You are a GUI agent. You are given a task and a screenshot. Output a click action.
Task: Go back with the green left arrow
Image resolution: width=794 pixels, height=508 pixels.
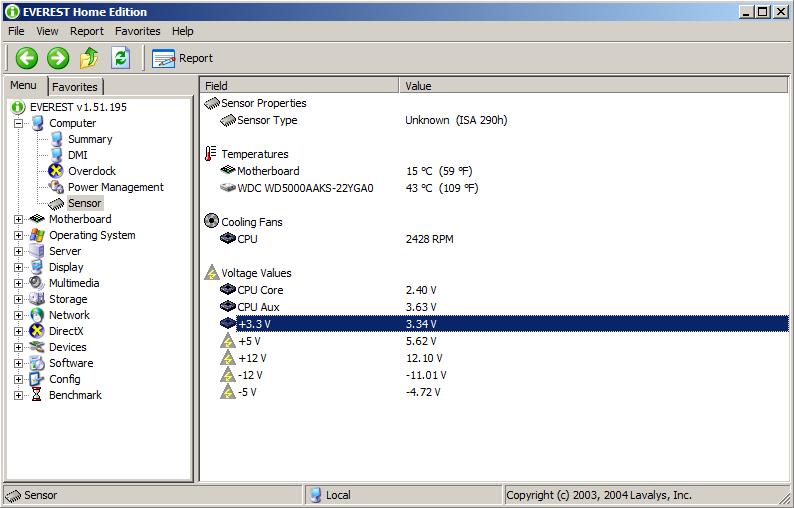(x=26, y=58)
